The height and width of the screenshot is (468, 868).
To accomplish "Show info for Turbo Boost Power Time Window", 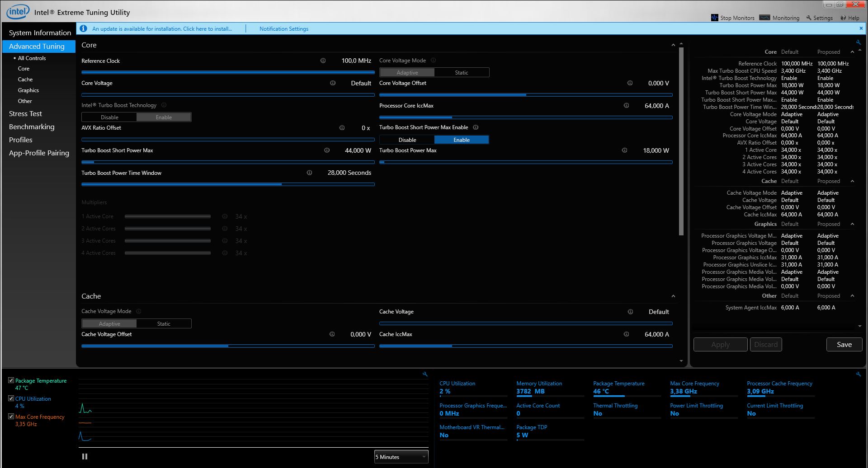I will (309, 173).
